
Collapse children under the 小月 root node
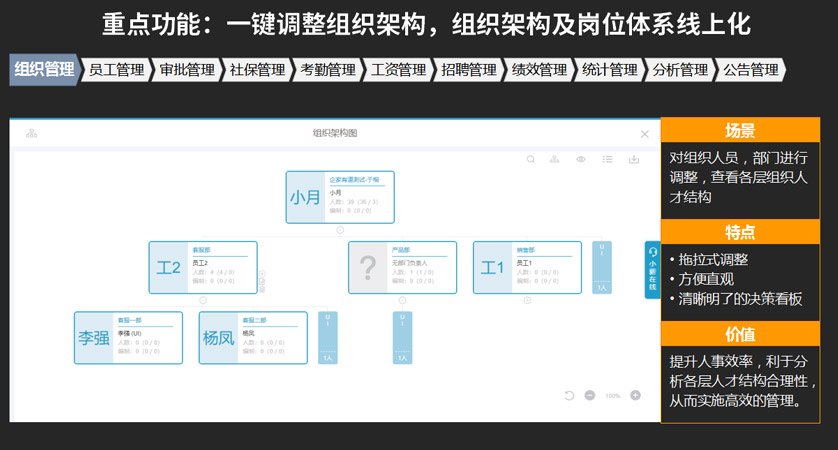click(340, 230)
